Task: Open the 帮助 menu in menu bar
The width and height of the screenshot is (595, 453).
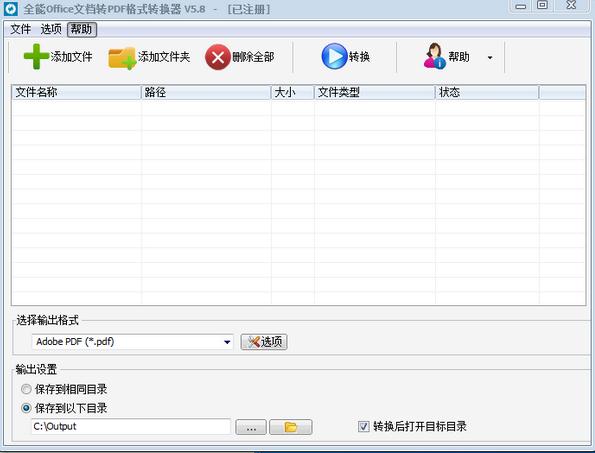Action: coord(82,29)
